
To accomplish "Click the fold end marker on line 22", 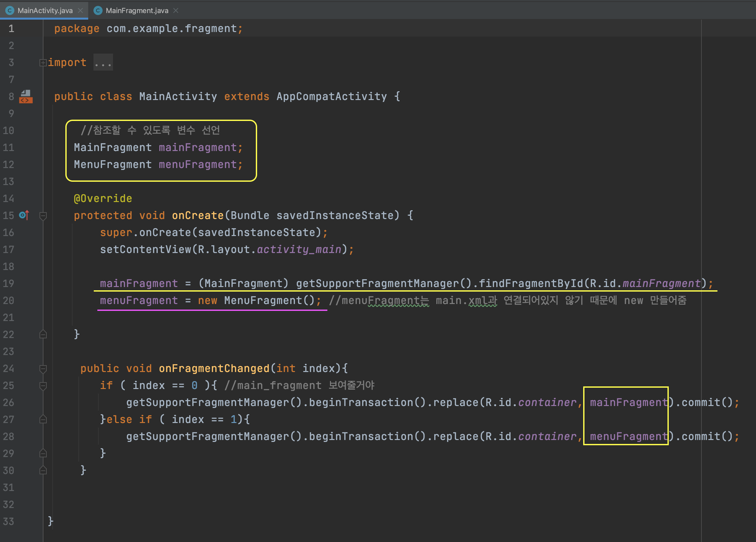I will click(x=43, y=334).
